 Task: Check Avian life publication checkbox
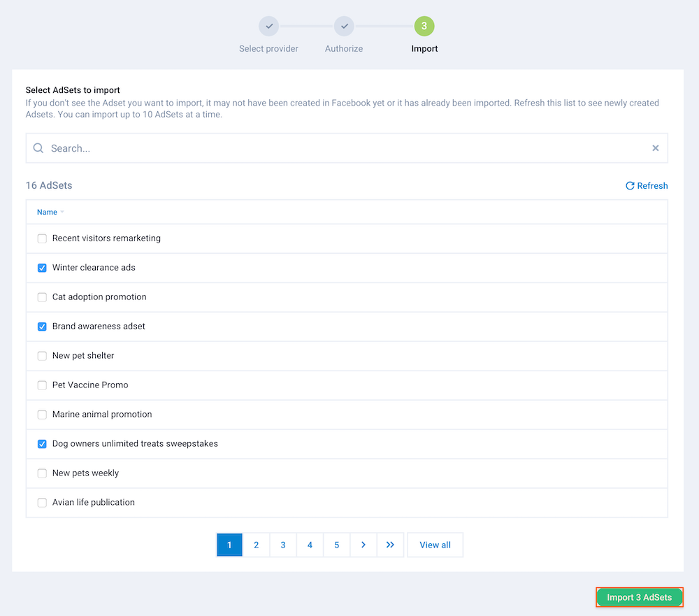click(x=42, y=503)
